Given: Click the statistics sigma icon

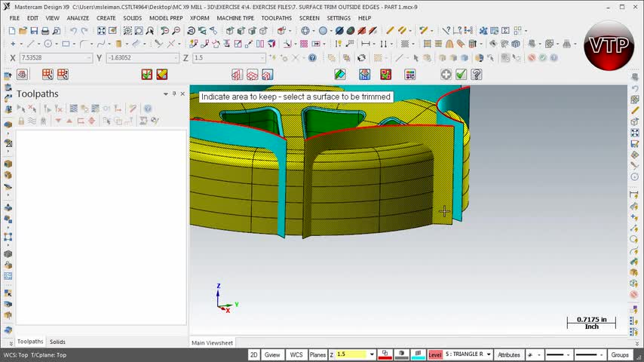Looking at the screenshot, I should 505,31.
